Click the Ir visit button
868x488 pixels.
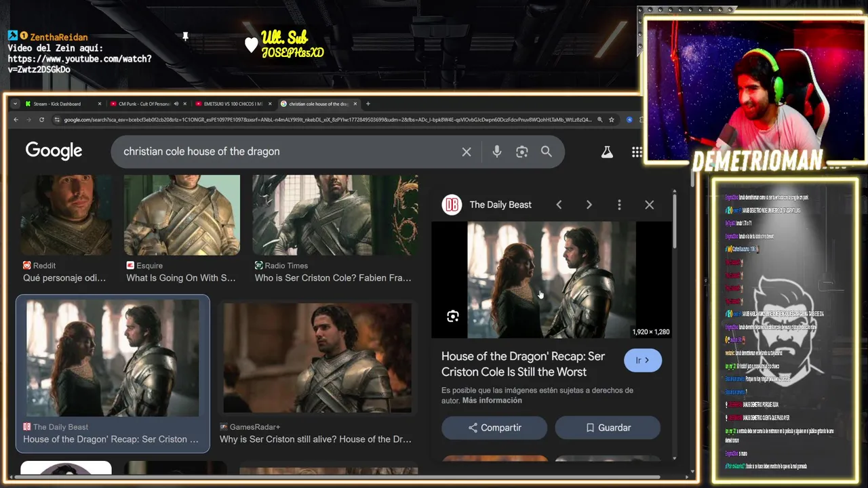[643, 361]
